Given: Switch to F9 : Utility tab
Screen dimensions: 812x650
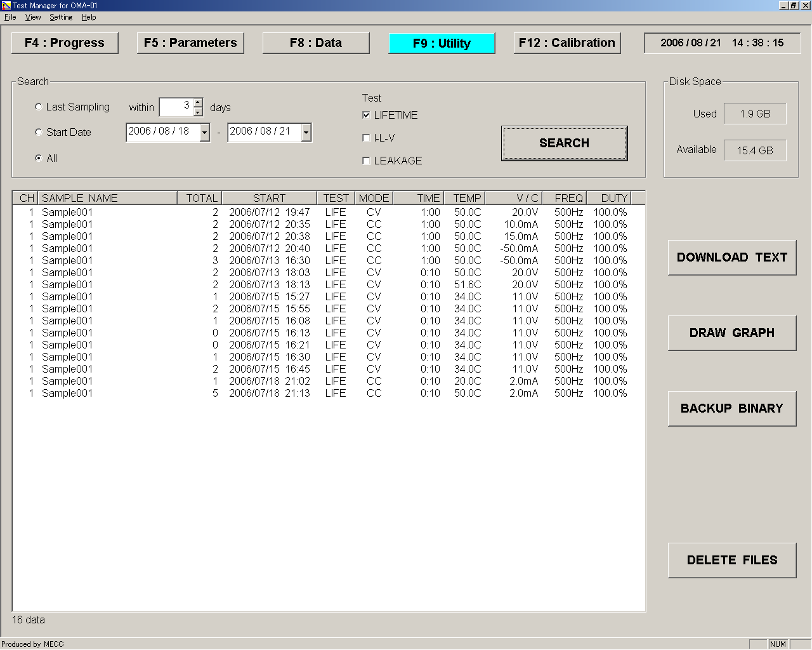Looking at the screenshot, I should point(442,43).
